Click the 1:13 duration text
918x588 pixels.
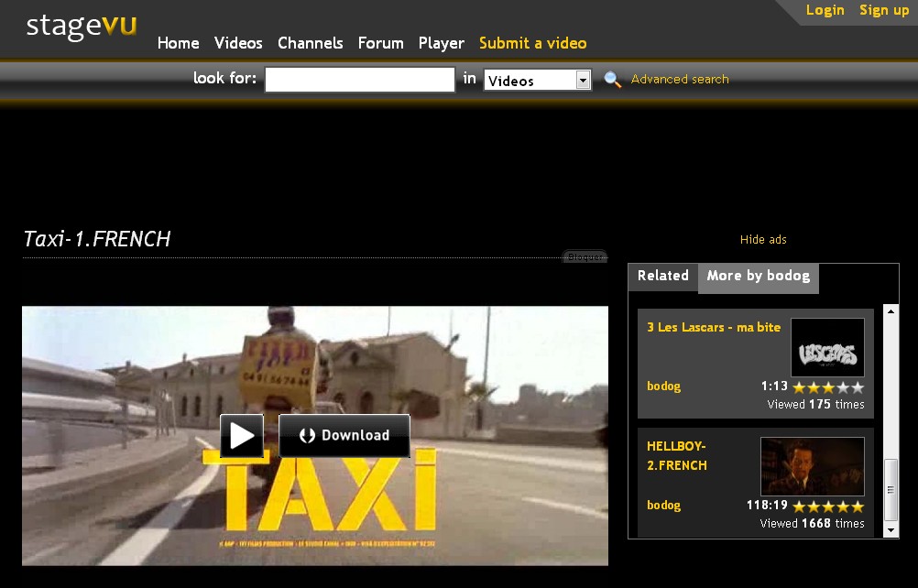point(774,387)
